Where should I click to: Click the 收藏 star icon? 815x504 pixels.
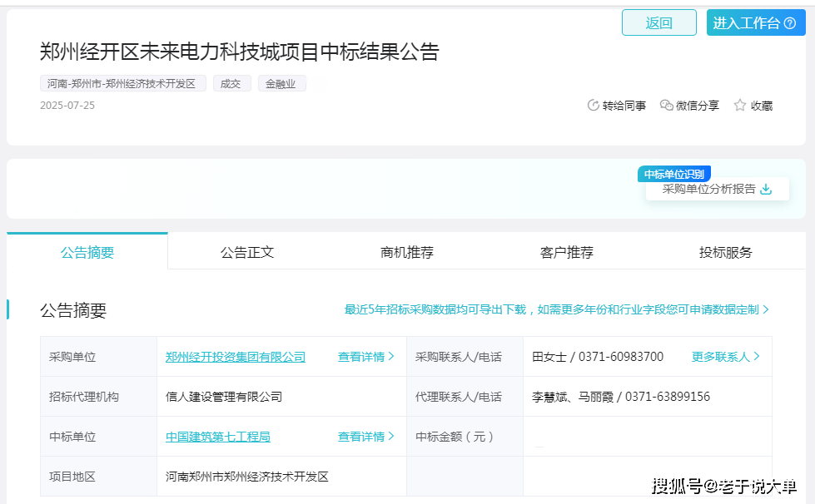739,106
